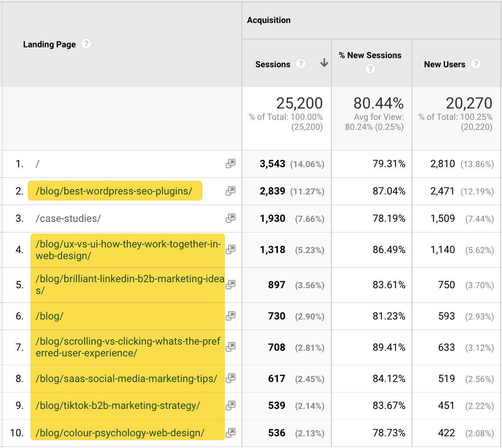This screenshot has width=502, height=448.
Task: Open /blog/saas-social-media-marketing-tips/ link
Action: pyautogui.click(x=126, y=379)
